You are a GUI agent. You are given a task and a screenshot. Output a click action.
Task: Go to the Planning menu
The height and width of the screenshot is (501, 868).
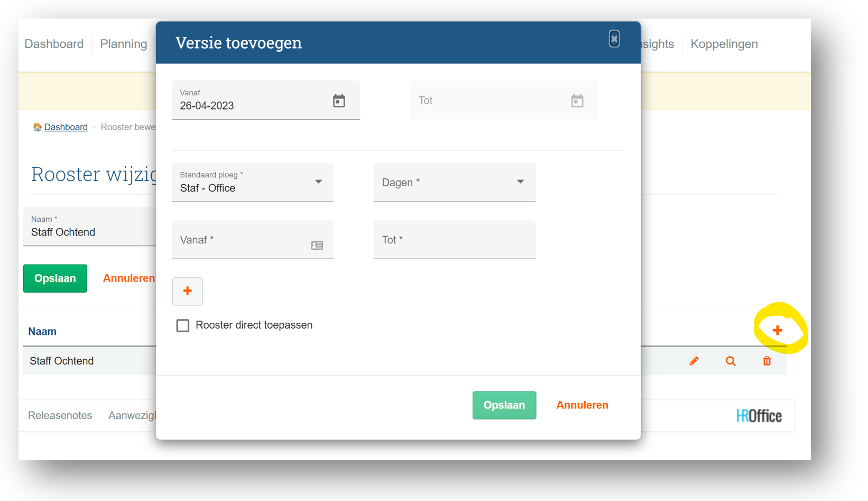click(124, 44)
